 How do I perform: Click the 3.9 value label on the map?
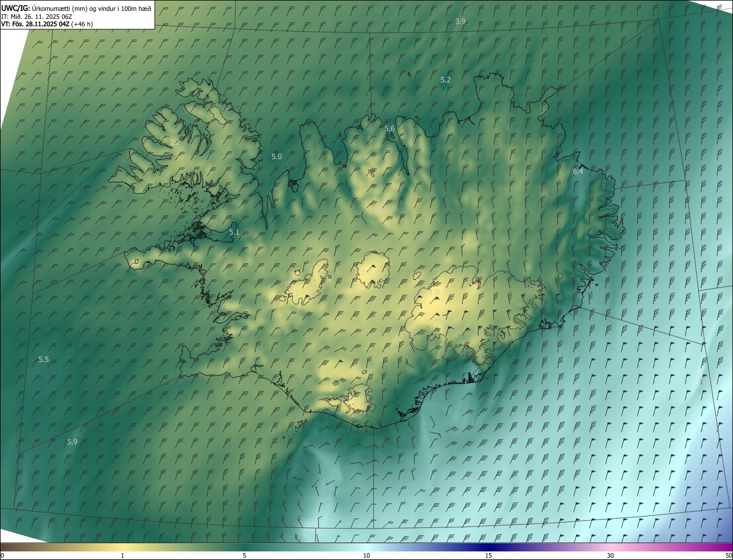(x=460, y=21)
